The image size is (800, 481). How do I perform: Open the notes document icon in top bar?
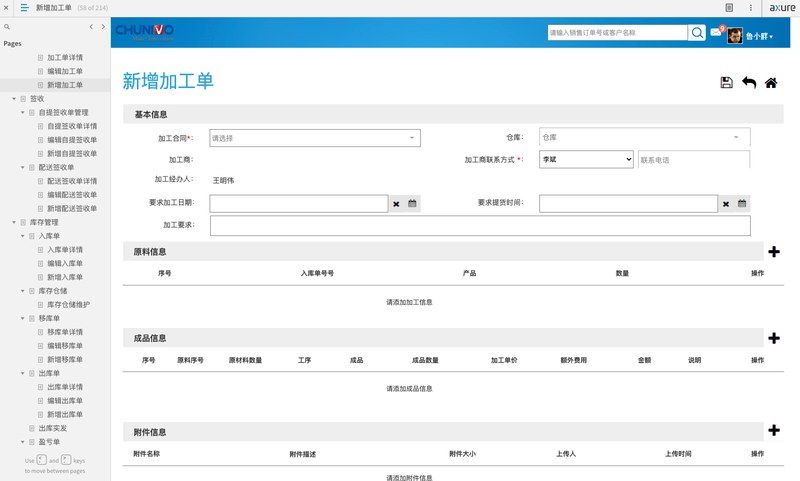point(729,8)
